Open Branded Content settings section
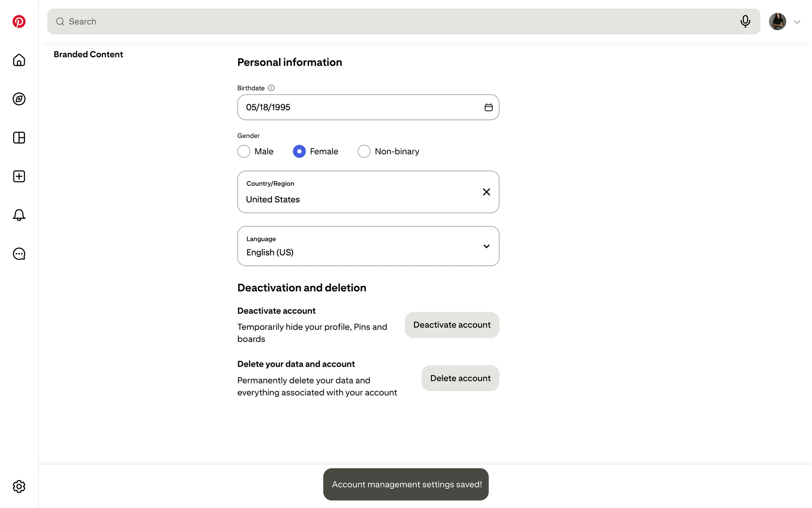Image resolution: width=812 pixels, height=508 pixels. pos(88,55)
